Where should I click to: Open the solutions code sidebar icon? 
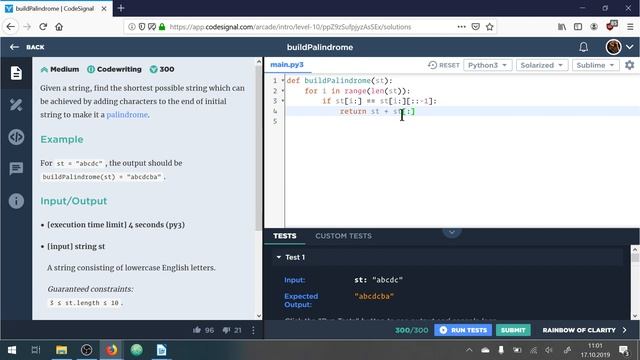tap(16, 137)
